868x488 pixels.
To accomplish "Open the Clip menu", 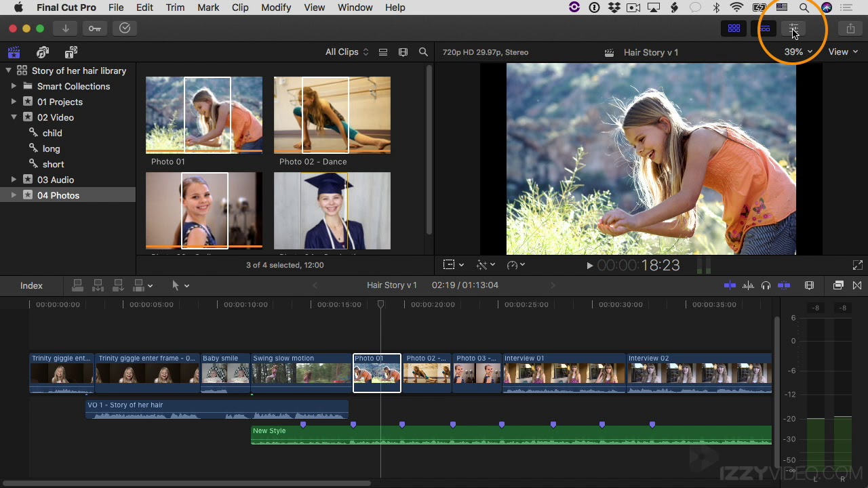I will 240,7.
